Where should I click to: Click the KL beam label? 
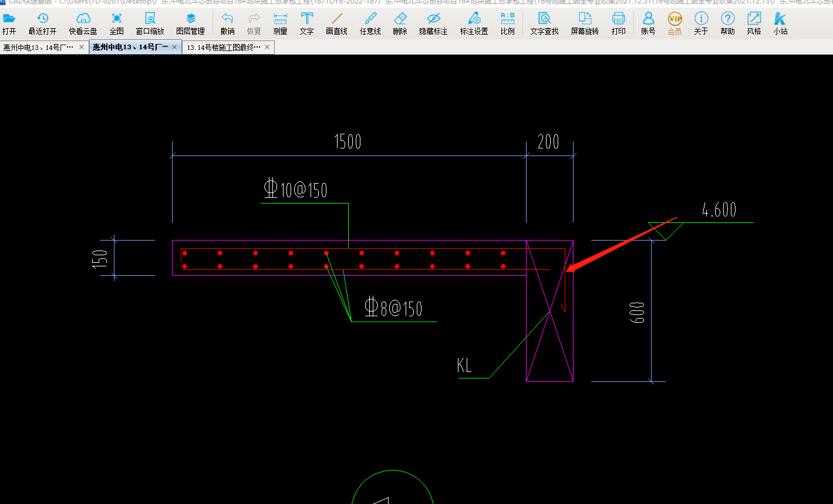[464, 366]
